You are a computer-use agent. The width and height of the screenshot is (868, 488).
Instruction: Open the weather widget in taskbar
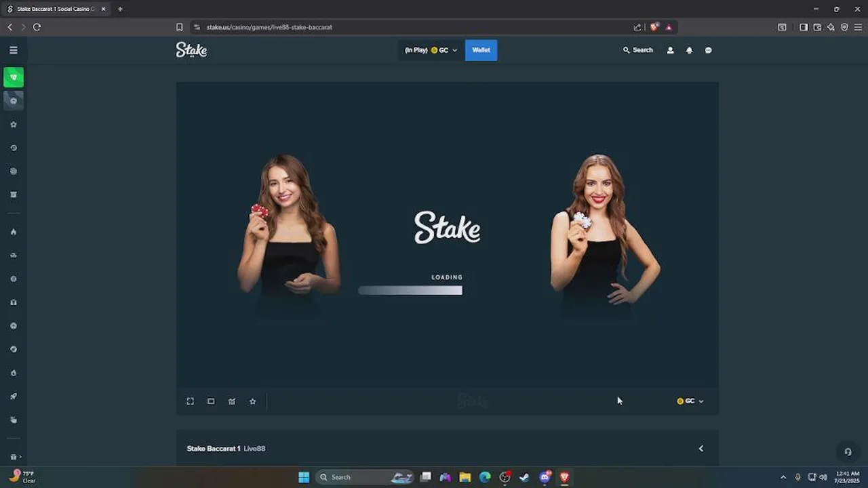coord(23,477)
